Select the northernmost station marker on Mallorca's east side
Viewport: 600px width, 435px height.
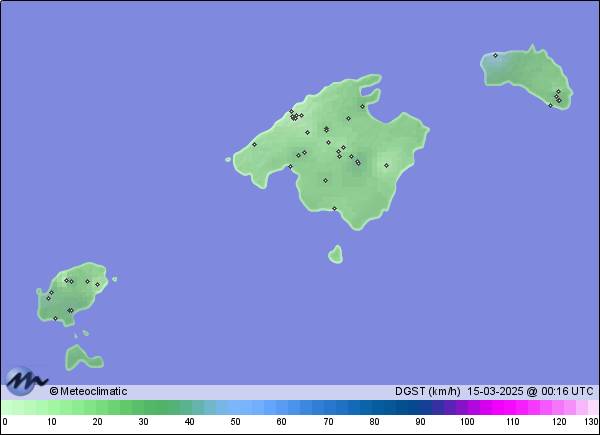pos(362,106)
